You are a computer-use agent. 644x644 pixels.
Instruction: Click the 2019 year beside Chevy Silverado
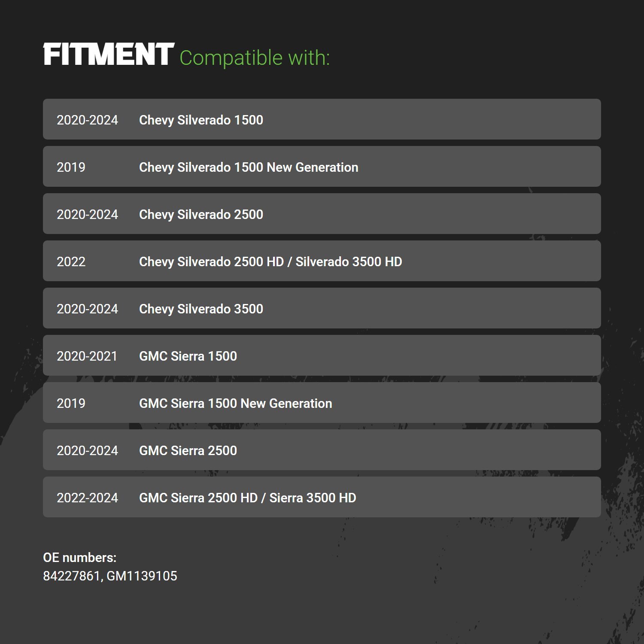point(71,167)
